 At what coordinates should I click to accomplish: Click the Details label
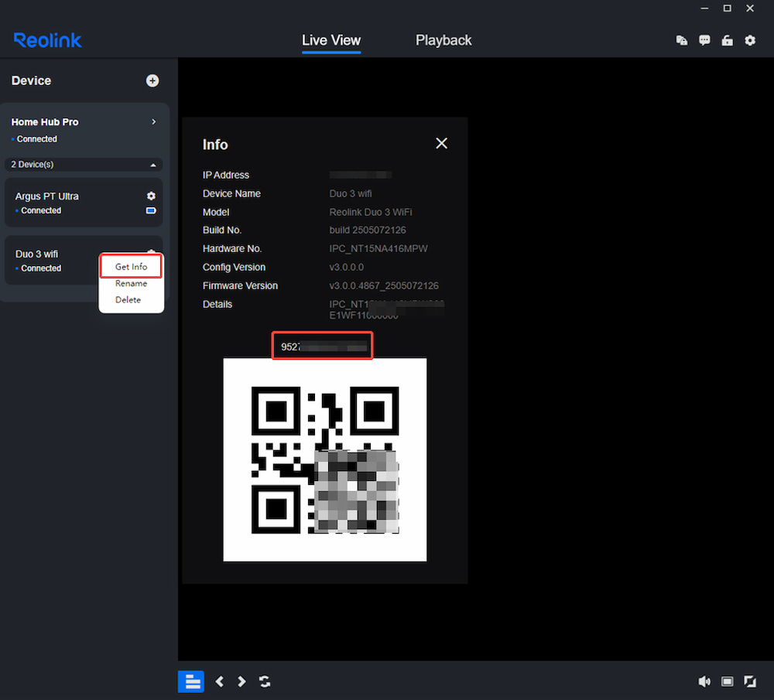click(217, 305)
